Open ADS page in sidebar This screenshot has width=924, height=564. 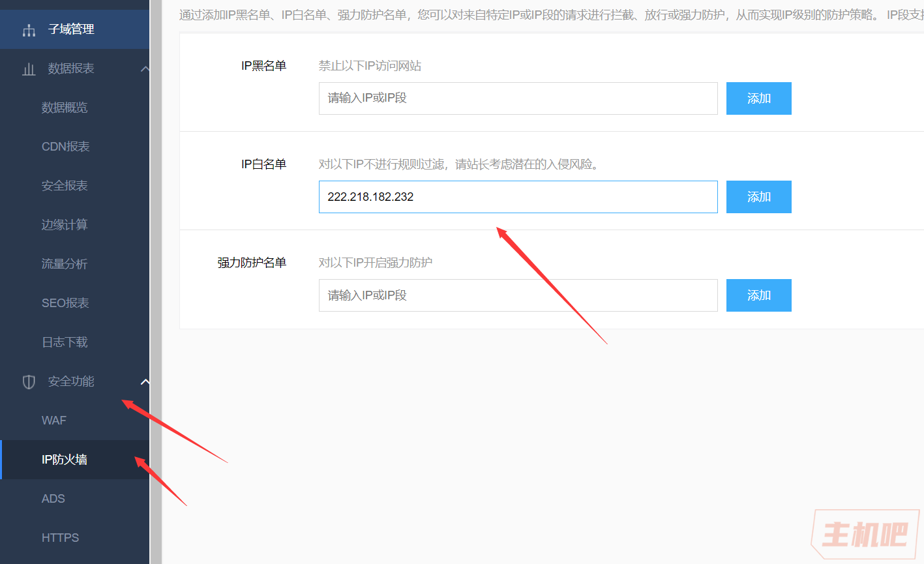pos(53,499)
